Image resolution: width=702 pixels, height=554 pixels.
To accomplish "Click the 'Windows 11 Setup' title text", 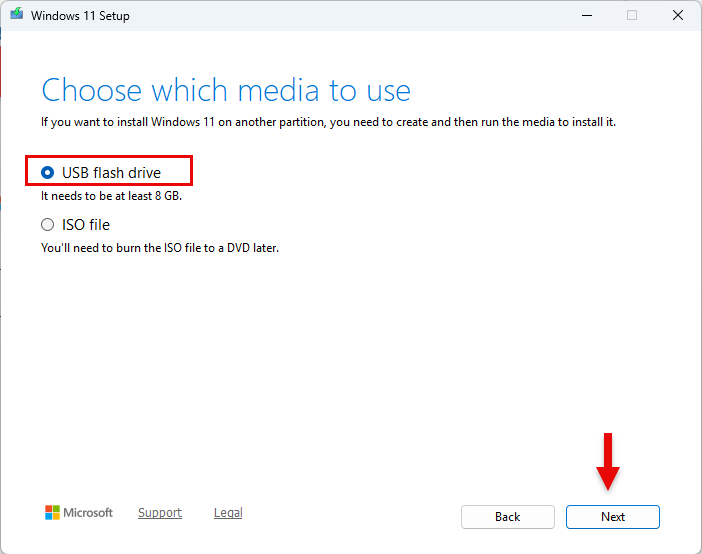I will click(x=80, y=16).
